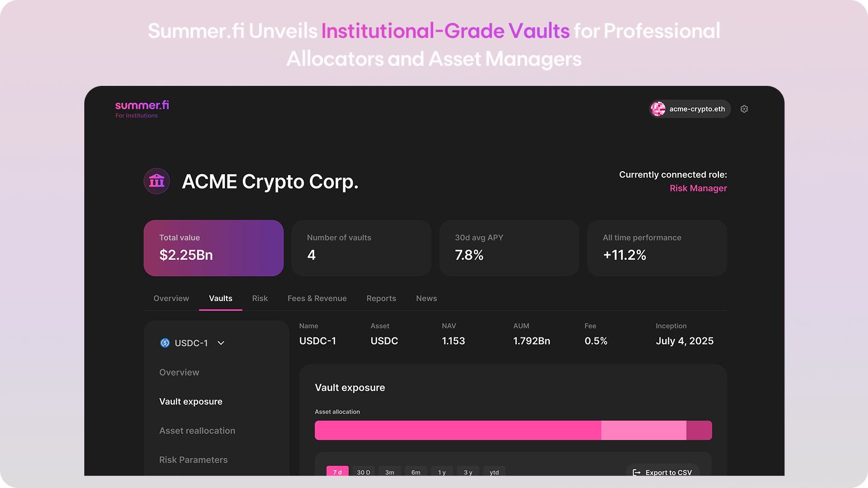This screenshot has width=868, height=488.
Task: Open settings via the gear icon
Action: (x=744, y=109)
